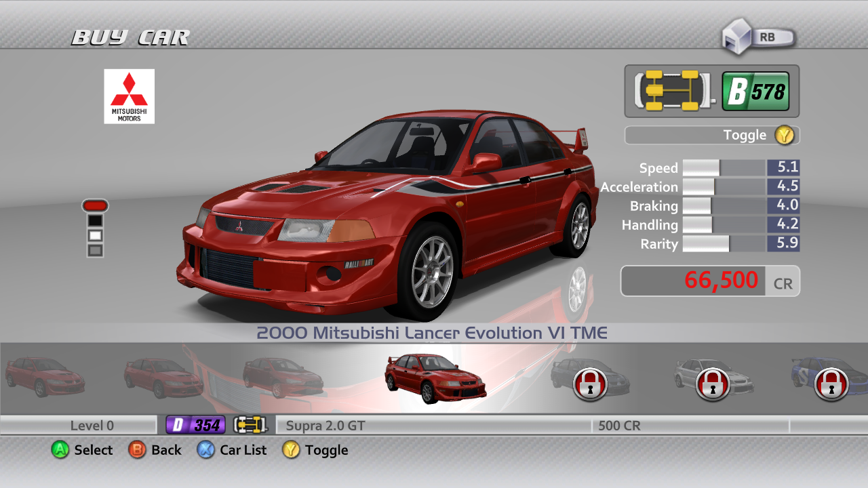
Task: Click the red B Back button icon
Action: [138, 449]
